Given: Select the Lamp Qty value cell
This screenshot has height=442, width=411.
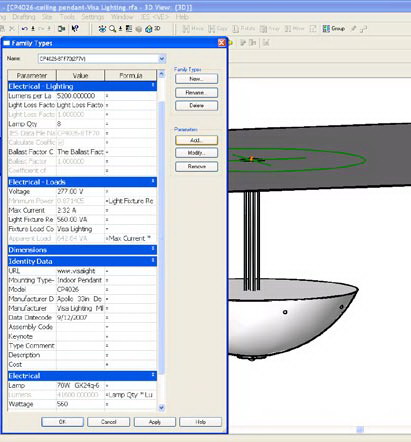Looking at the screenshot, I should pos(80,124).
